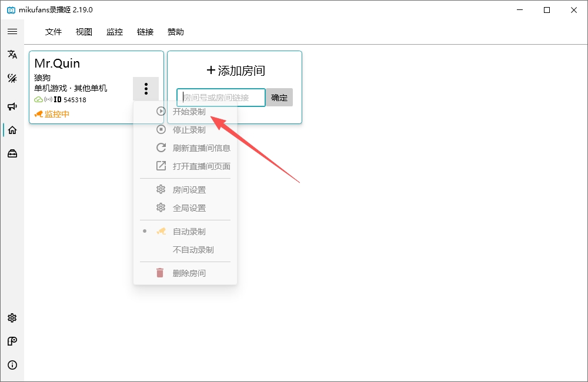Open settings gear in sidebar

tap(12, 318)
